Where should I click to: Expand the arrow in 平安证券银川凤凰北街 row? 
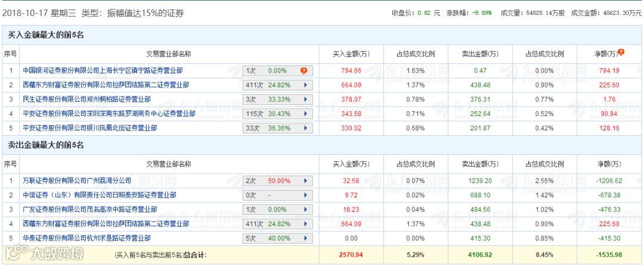[x=305, y=128]
